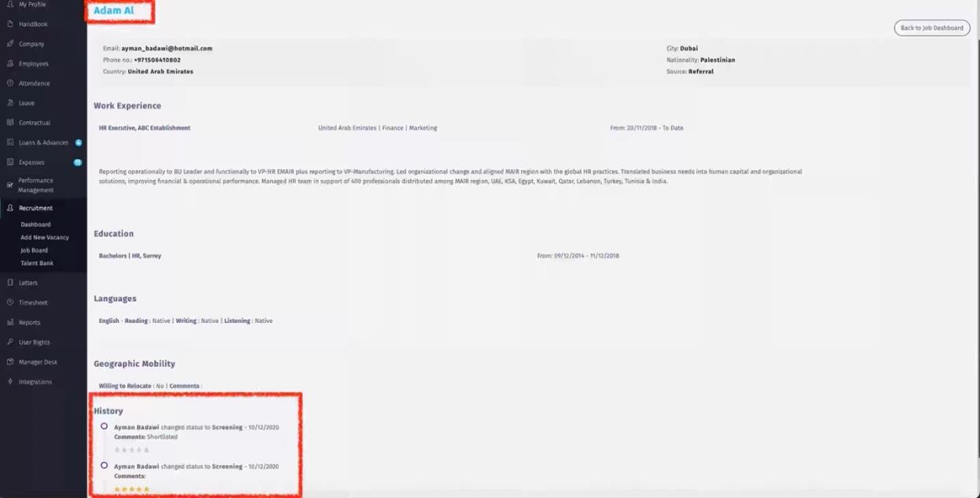Expand the Performance Management menu

[35, 185]
